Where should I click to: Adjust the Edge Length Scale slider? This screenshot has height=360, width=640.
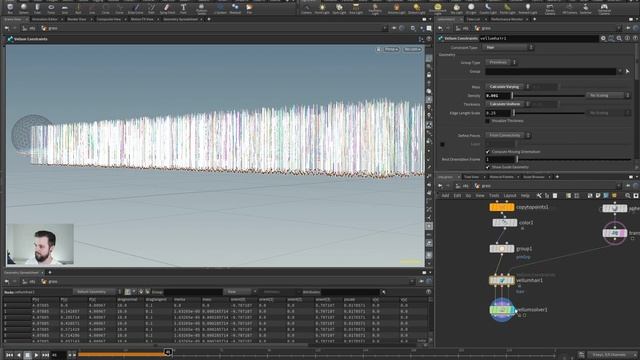[548, 113]
